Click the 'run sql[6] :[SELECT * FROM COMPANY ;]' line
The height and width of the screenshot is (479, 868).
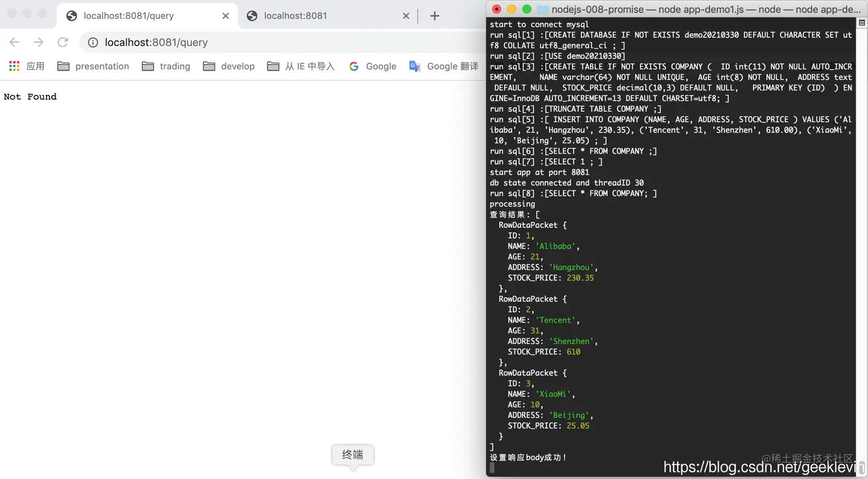[573, 151]
